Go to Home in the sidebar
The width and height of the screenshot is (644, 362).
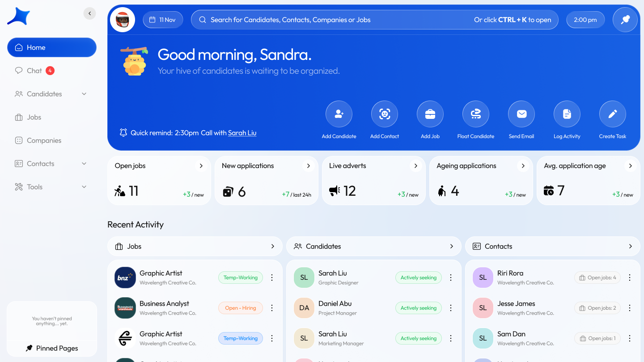click(x=52, y=47)
